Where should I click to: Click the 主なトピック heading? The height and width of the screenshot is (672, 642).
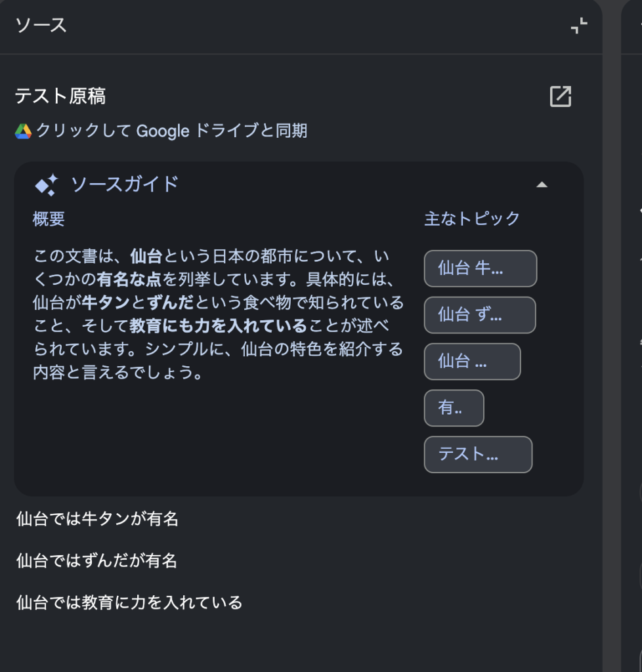coord(472,219)
